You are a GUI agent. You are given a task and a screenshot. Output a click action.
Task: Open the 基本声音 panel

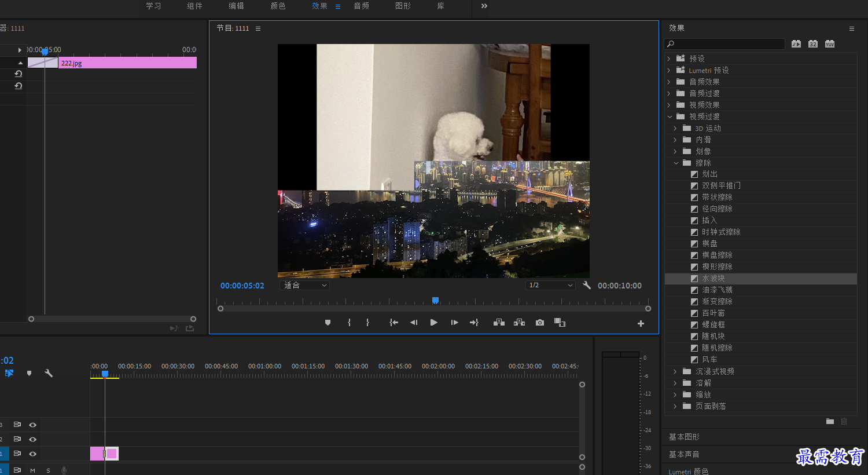(684, 454)
